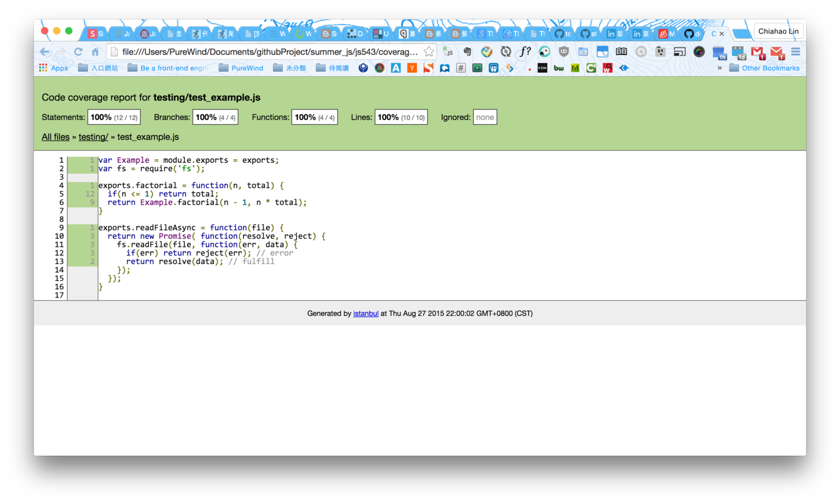
Task: Click the Ignored 'none' box
Action: (x=485, y=117)
